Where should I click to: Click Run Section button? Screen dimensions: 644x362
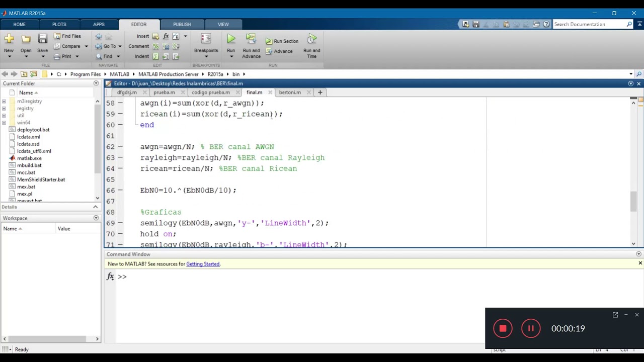[x=282, y=41]
